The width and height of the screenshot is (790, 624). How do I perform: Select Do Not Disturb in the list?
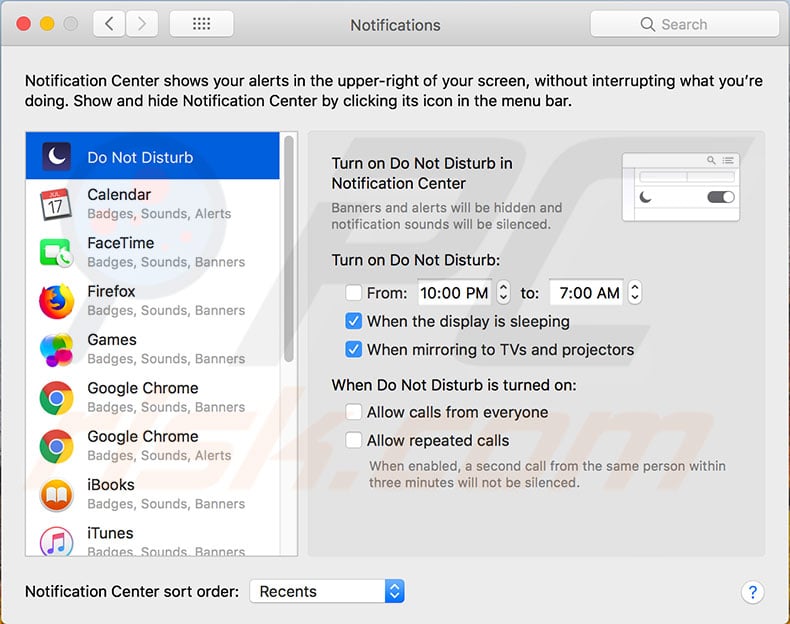153,156
